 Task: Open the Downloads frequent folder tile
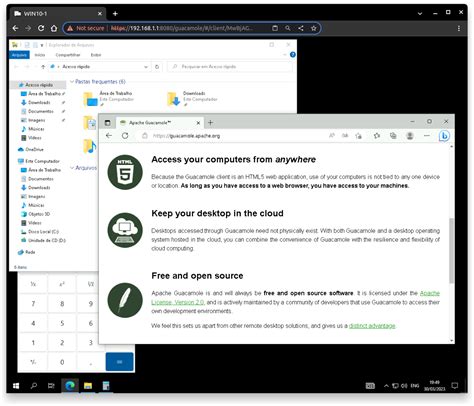pos(192,98)
